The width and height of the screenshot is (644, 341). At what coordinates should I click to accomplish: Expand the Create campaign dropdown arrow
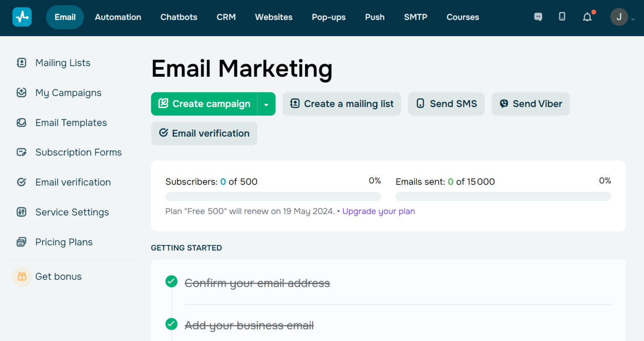pyautogui.click(x=267, y=104)
